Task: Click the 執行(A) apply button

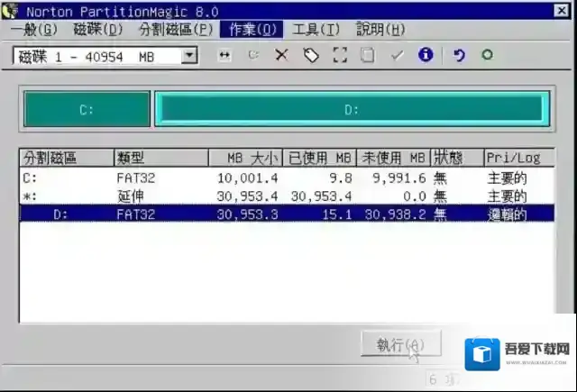Action: 400,344
